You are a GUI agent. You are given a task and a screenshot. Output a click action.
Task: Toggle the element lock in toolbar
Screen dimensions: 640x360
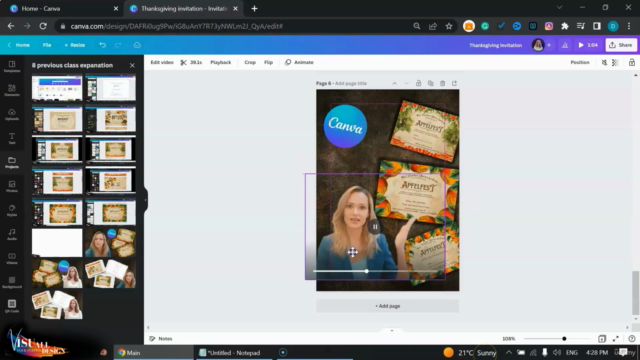pos(631,62)
